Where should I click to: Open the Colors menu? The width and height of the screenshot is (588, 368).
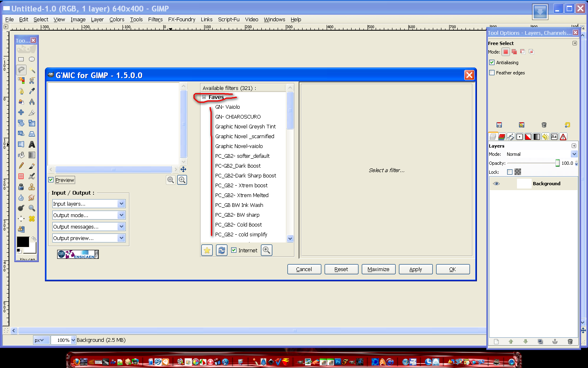(x=117, y=19)
